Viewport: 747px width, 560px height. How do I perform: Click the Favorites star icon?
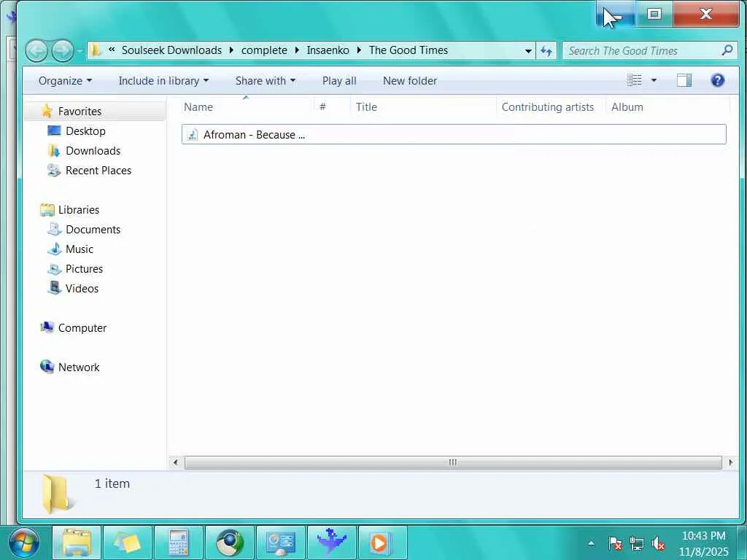coord(47,111)
